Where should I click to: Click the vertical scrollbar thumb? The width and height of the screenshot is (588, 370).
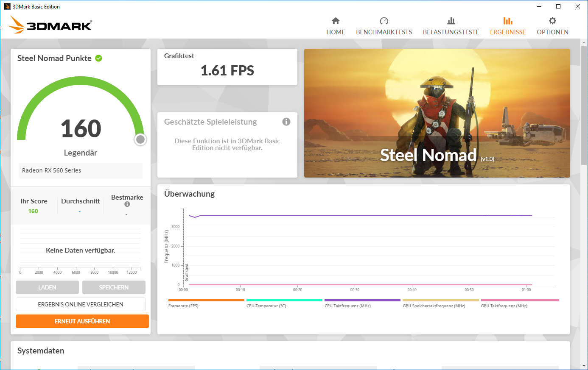(x=584, y=105)
